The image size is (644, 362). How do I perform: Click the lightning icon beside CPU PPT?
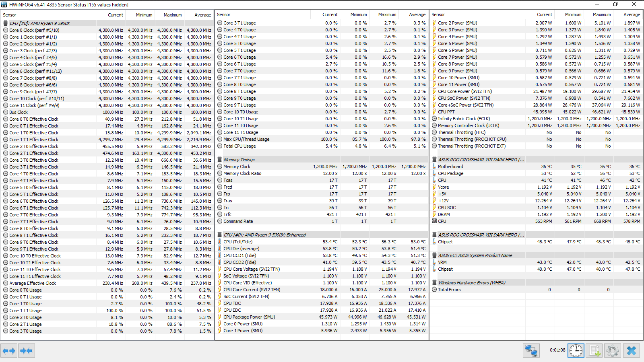pyautogui.click(x=434, y=112)
